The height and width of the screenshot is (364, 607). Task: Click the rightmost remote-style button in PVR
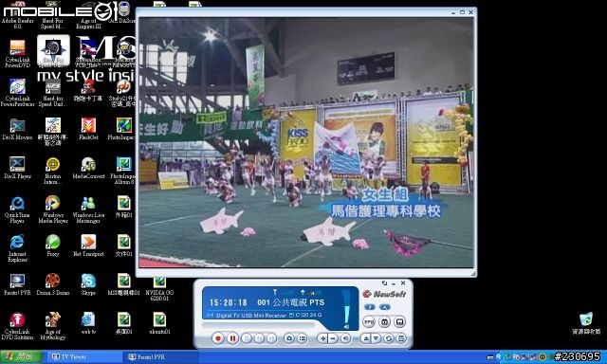click(401, 338)
